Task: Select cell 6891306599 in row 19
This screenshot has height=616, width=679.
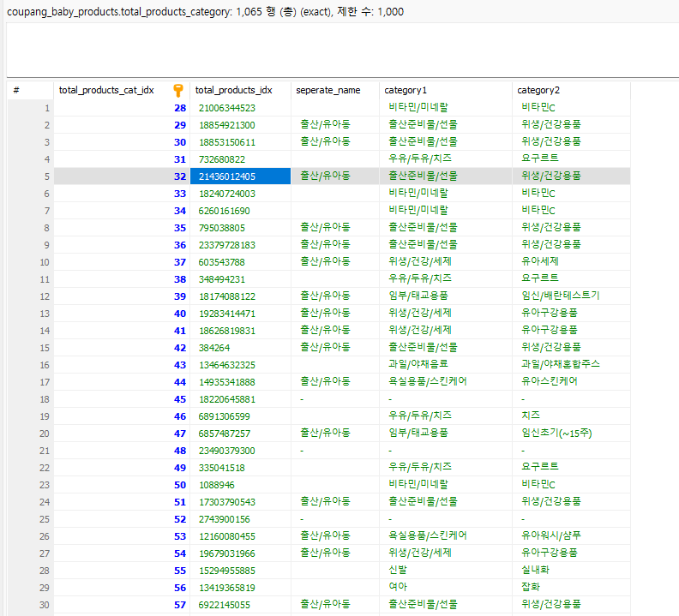Action: (240, 416)
